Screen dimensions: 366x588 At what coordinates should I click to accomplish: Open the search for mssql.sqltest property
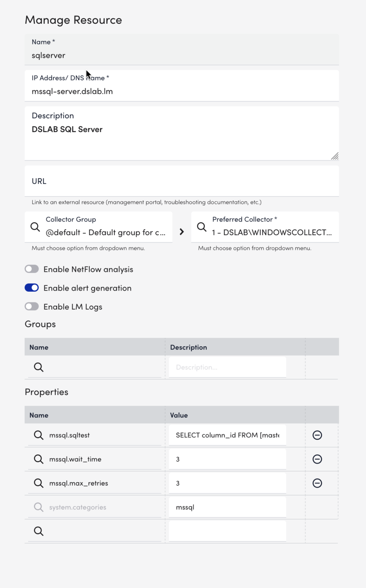coord(38,435)
